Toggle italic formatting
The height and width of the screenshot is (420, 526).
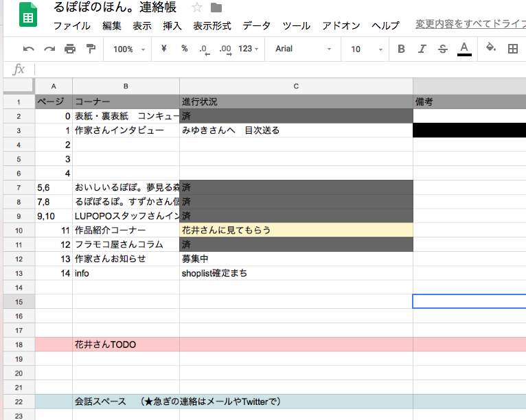point(422,49)
